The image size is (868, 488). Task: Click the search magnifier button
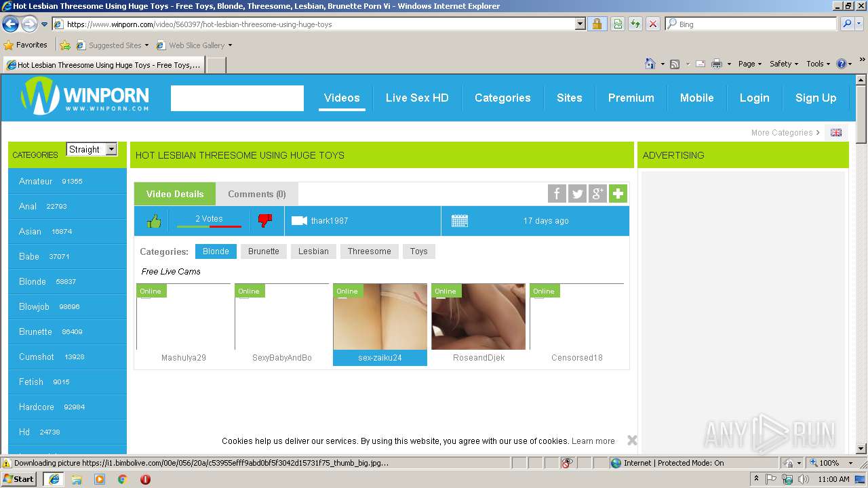click(847, 24)
